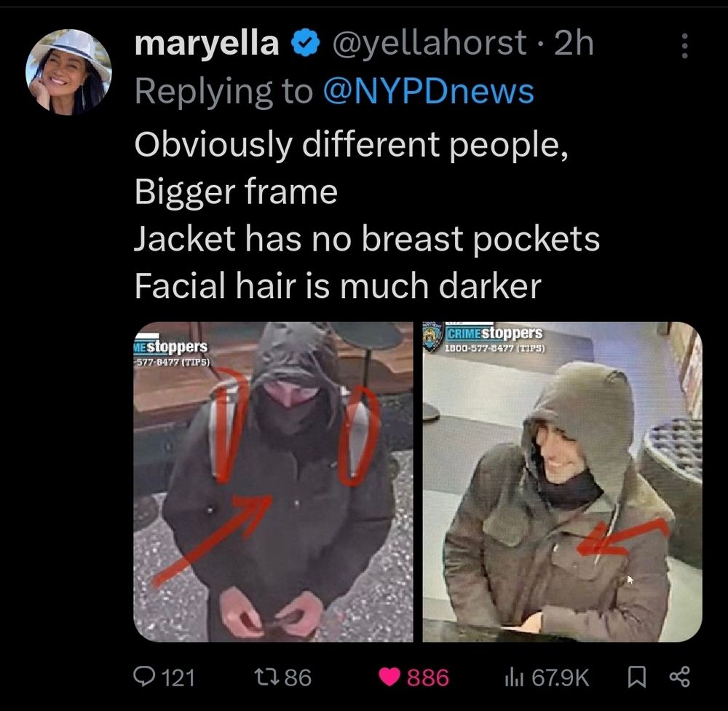Viewport: 728px width, 711px height.
Task: Click the 121 replies count
Action: (x=178, y=677)
